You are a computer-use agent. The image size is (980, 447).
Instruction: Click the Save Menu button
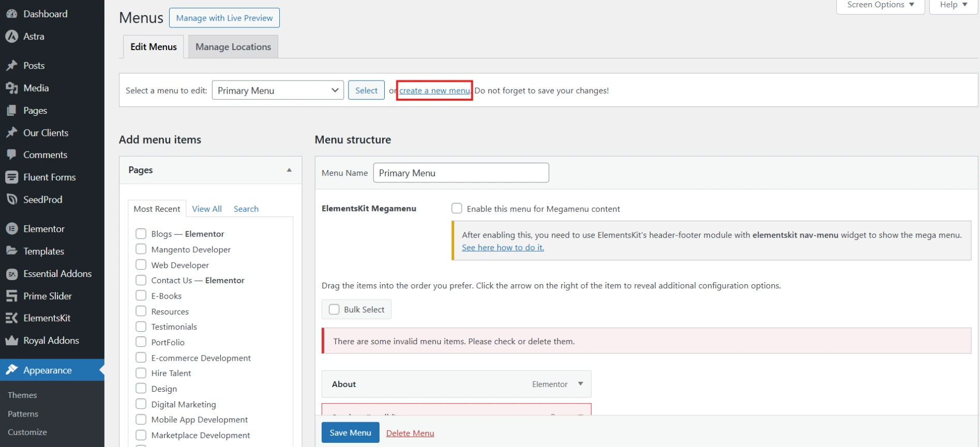pyautogui.click(x=351, y=433)
